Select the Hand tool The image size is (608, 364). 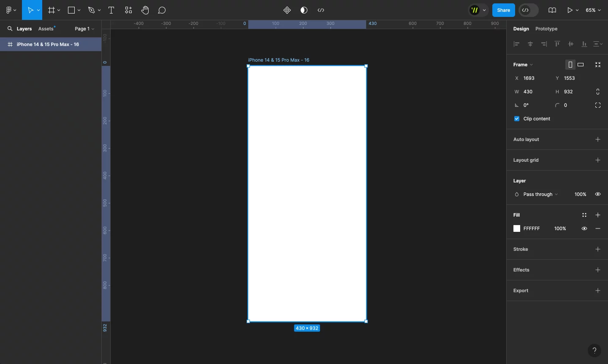coord(145,10)
